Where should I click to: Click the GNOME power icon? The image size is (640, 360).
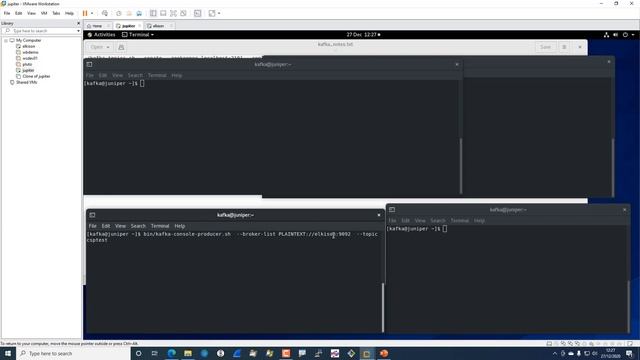pos(625,35)
